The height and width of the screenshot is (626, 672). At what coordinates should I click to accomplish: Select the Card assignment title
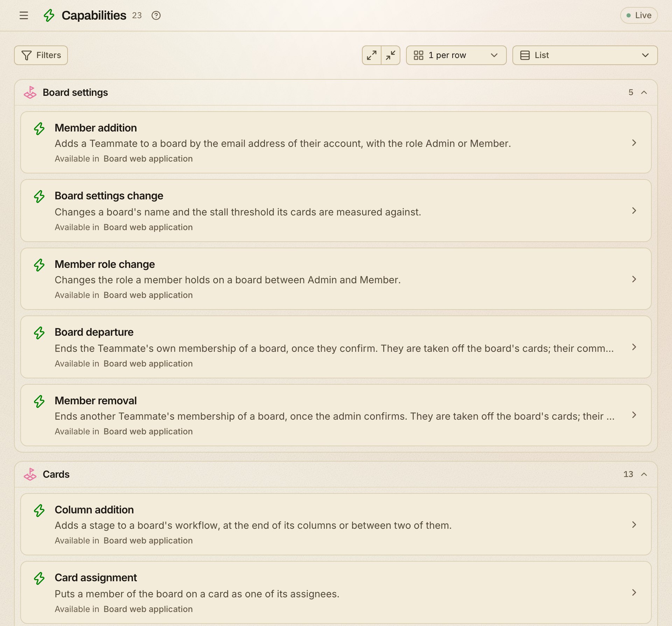96,578
